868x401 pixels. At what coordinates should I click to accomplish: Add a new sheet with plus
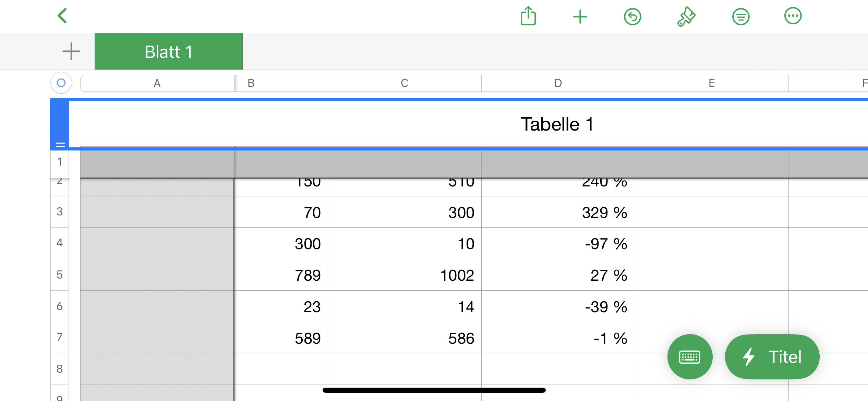[71, 51]
